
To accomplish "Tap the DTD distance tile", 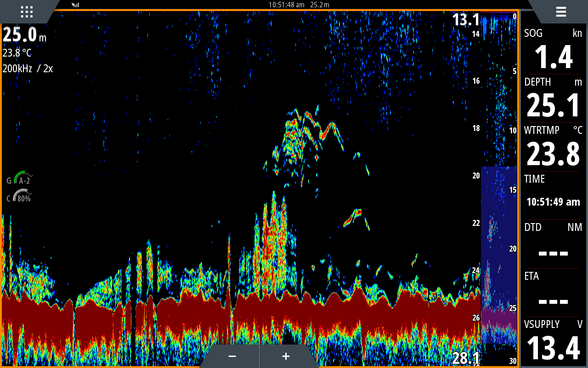I will pos(553,244).
